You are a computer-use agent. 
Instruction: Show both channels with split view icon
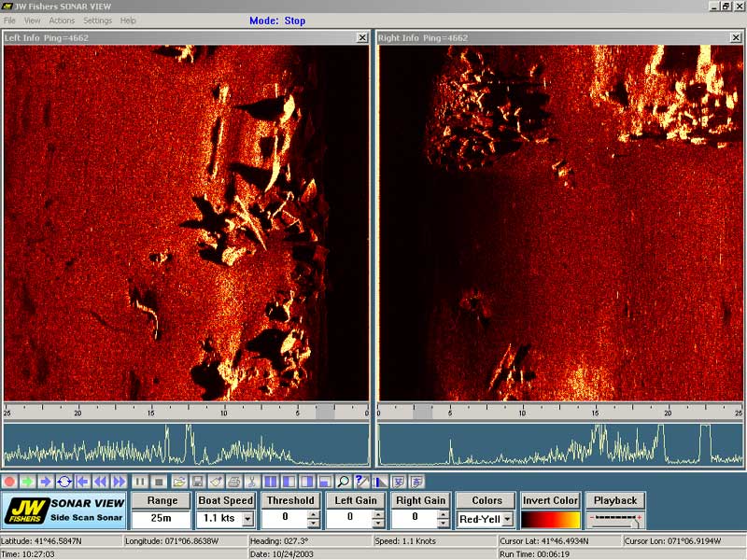(x=270, y=482)
